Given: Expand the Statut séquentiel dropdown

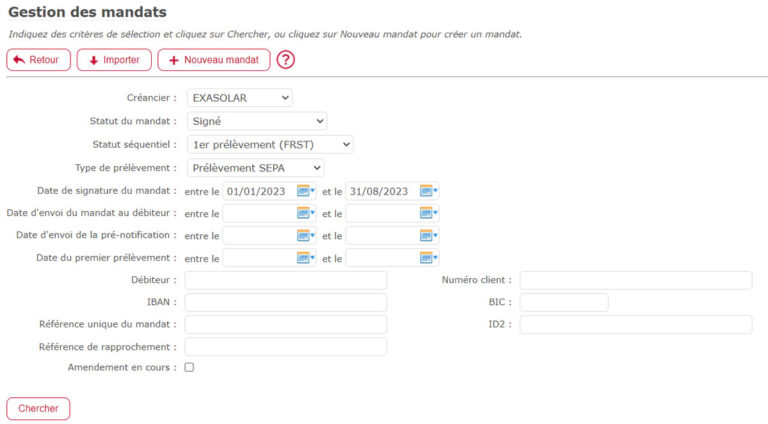Looking at the screenshot, I should point(270,144).
